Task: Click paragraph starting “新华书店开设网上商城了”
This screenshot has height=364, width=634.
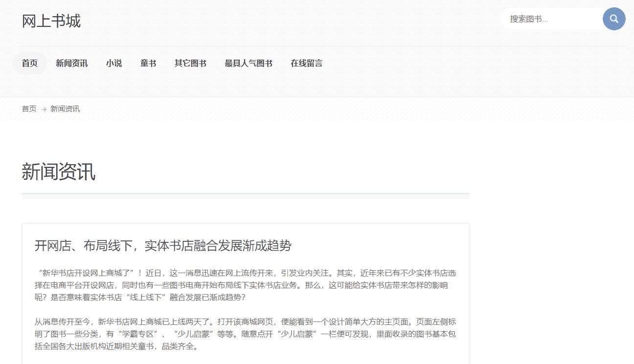Action: [245, 285]
